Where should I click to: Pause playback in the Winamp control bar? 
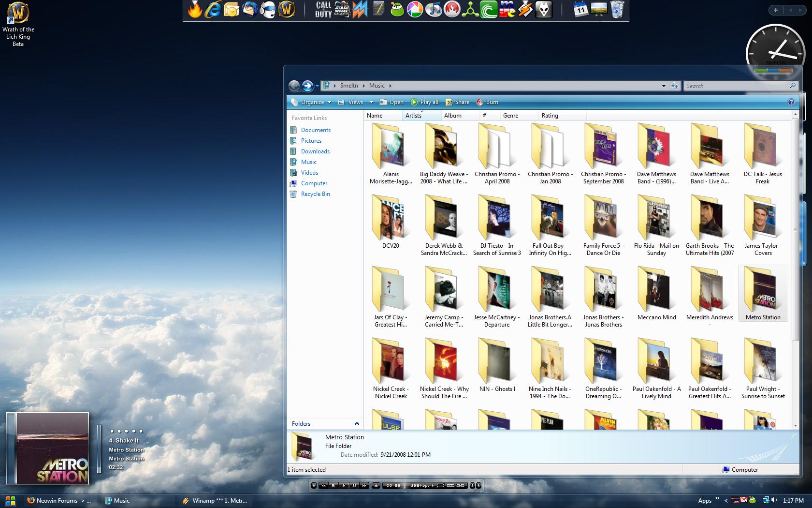[354, 485]
